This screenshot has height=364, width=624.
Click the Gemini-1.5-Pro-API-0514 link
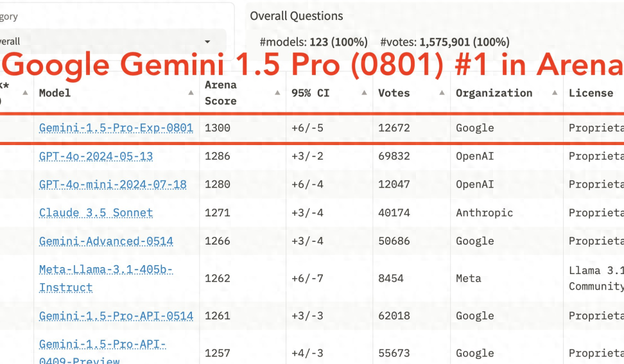coord(116,316)
